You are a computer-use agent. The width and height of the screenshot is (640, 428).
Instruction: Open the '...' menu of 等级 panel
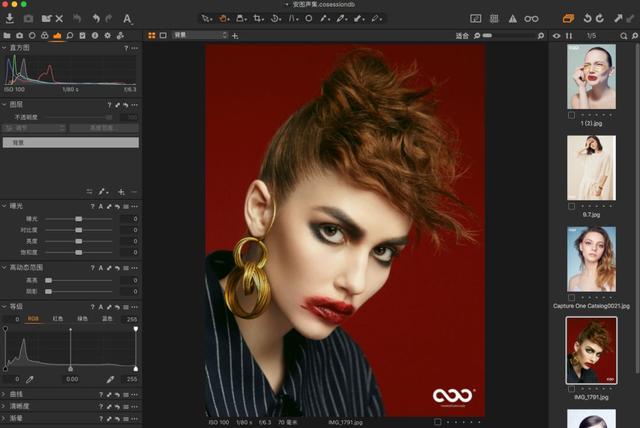(134, 307)
